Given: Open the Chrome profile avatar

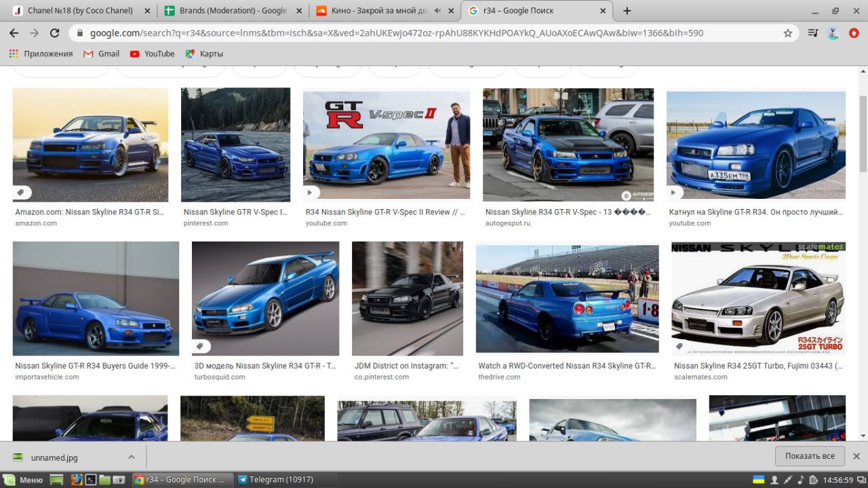Looking at the screenshot, I should (x=833, y=33).
